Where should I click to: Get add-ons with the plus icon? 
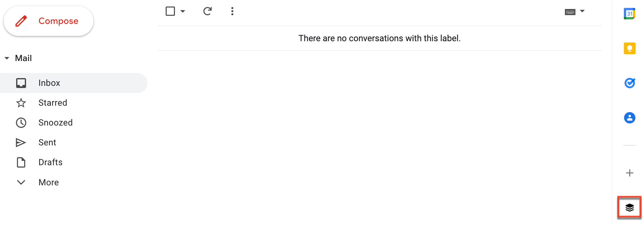pyautogui.click(x=629, y=173)
